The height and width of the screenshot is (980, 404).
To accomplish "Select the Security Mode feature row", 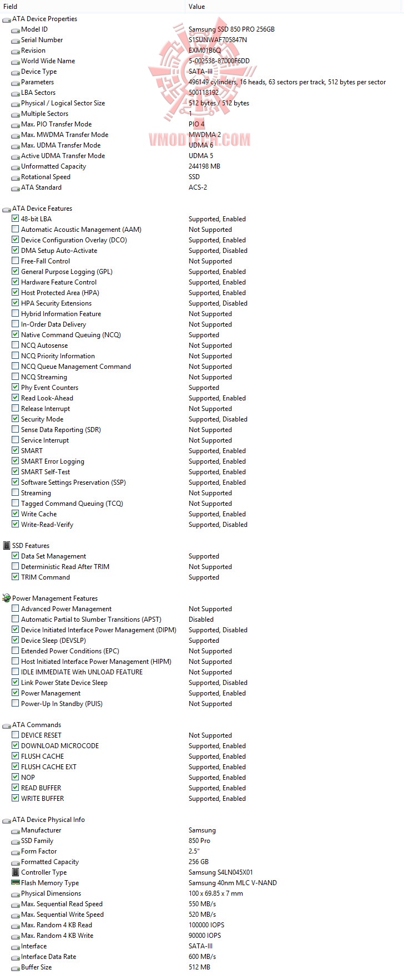I will click(x=202, y=419).
